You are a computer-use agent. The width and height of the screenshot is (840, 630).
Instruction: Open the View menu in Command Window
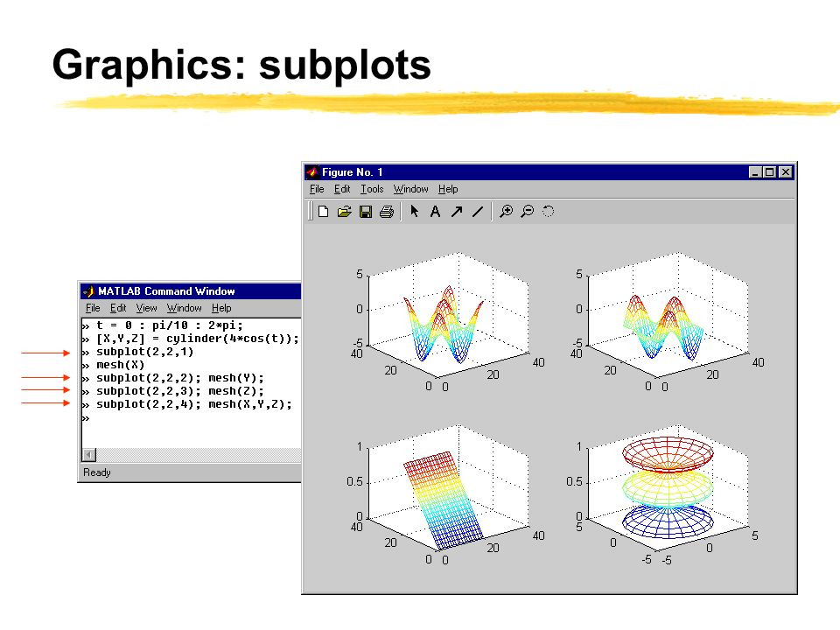tap(146, 308)
